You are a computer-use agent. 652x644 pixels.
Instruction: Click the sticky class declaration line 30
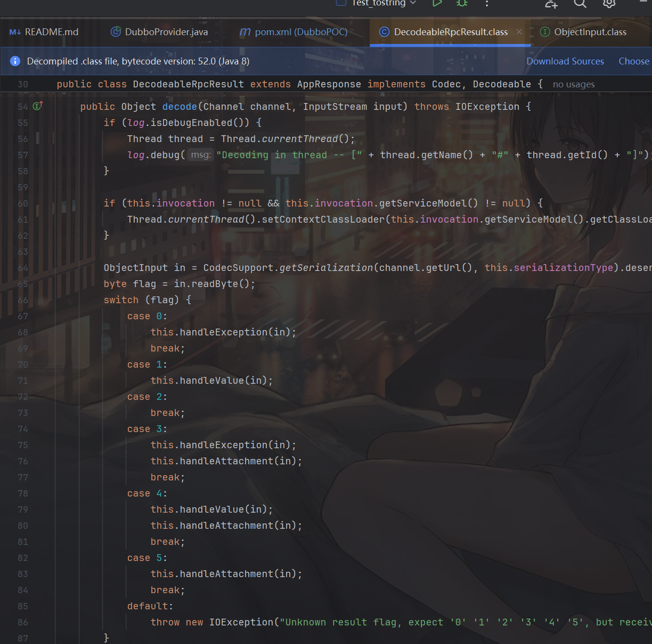[293, 84]
